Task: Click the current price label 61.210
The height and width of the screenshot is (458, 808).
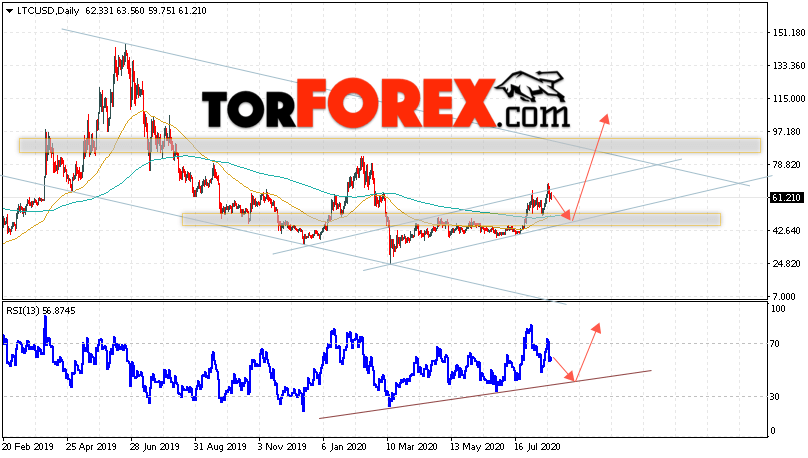Action: click(x=786, y=198)
